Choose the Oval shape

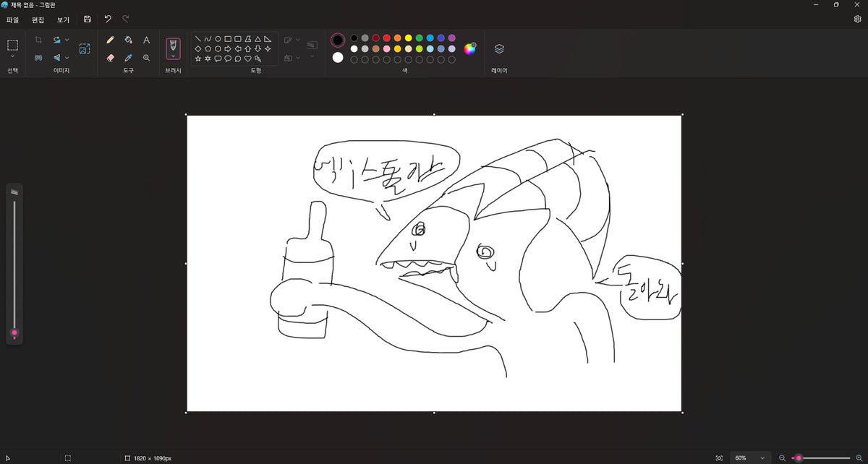click(218, 38)
